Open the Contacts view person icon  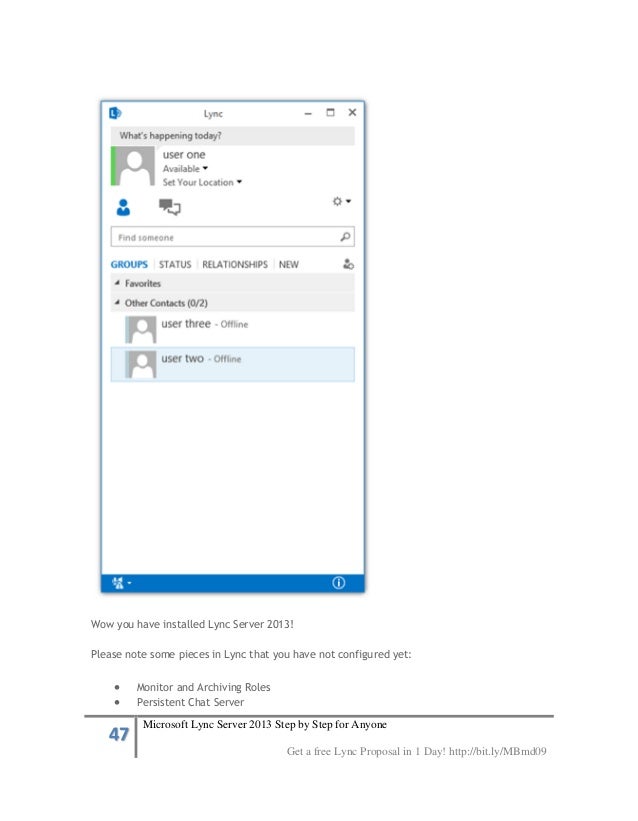[123, 207]
